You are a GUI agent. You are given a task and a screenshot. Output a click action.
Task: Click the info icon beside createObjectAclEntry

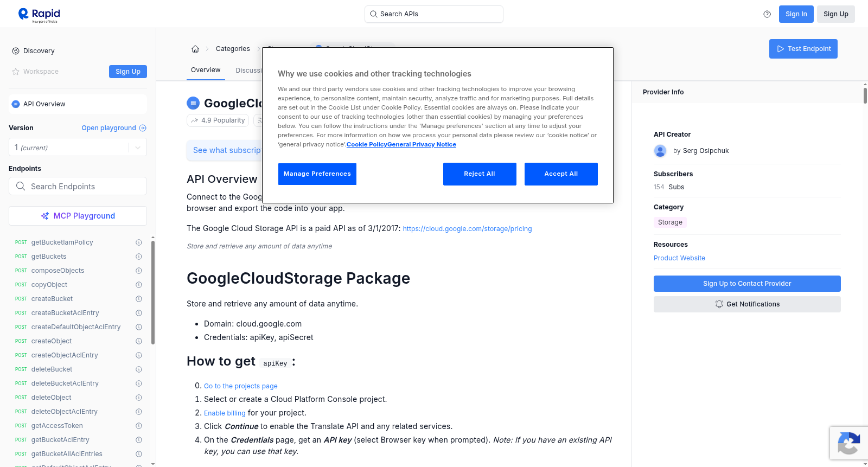(x=139, y=355)
